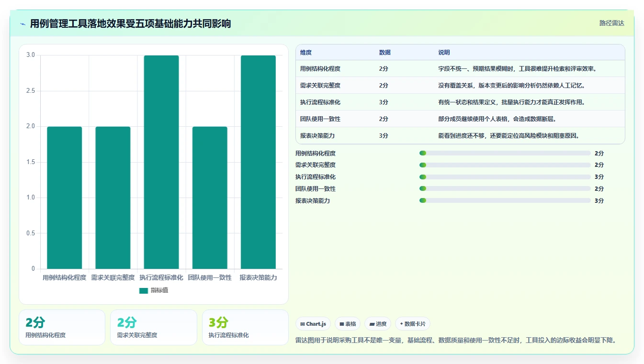644x364 pixels.
Task: Click the lightning icon beside the title
Action: point(23,24)
